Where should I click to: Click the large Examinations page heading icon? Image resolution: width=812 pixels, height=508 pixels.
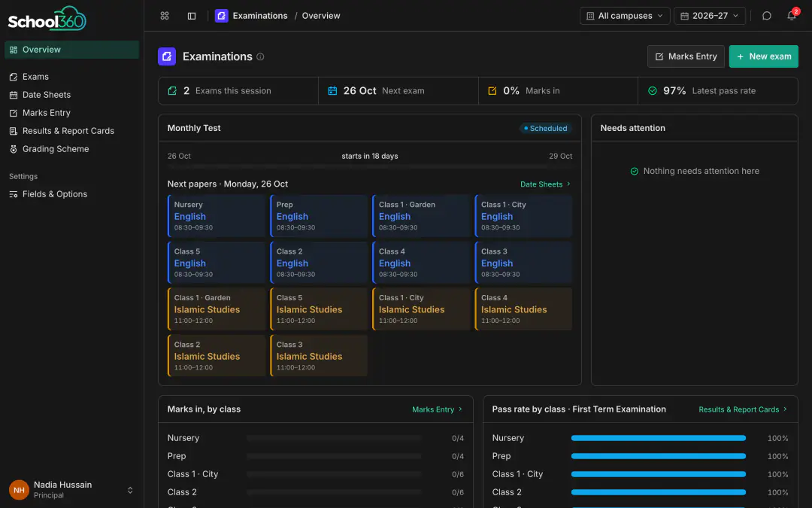(167, 56)
